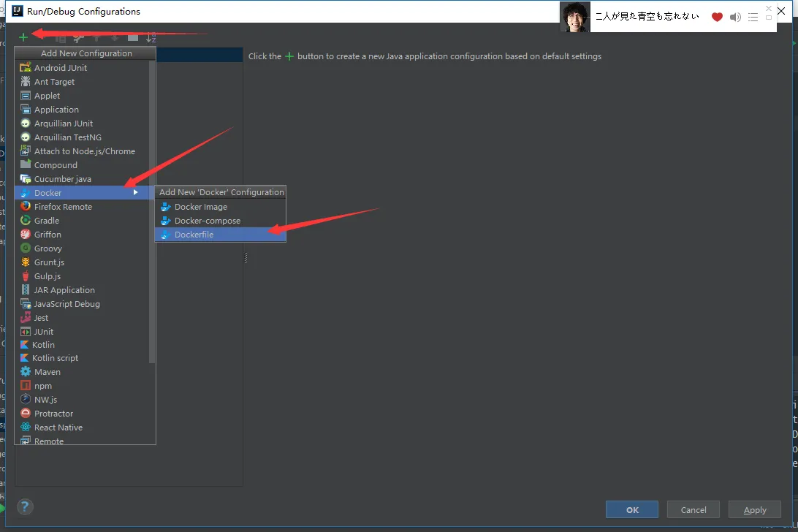Click the Maven gear icon
This screenshot has height=532, width=798.
26,372
